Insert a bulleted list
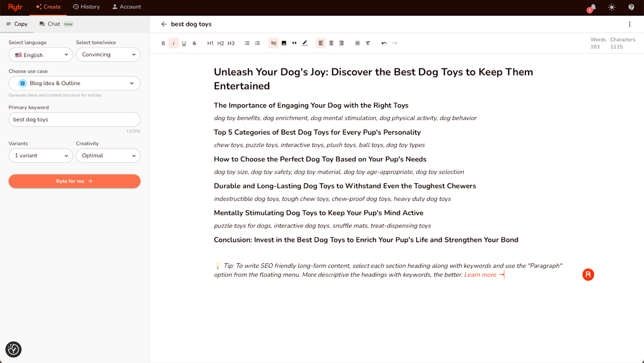Image resolution: width=644 pixels, height=363 pixels. pyautogui.click(x=247, y=43)
